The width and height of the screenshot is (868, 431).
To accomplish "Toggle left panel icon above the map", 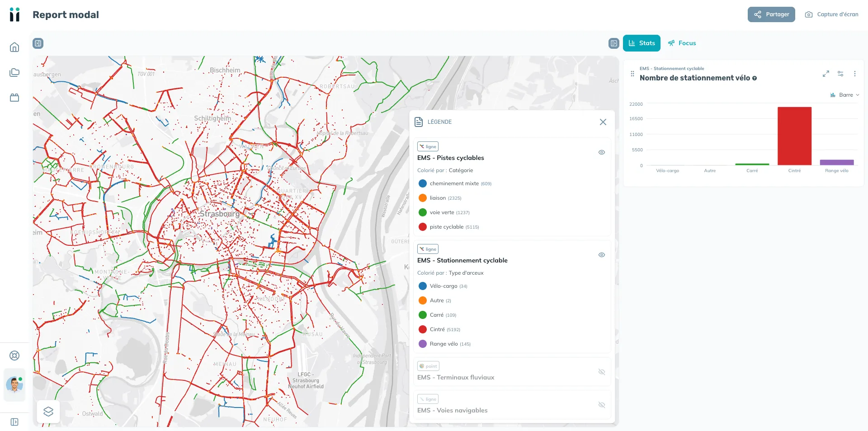I will tap(38, 43).
